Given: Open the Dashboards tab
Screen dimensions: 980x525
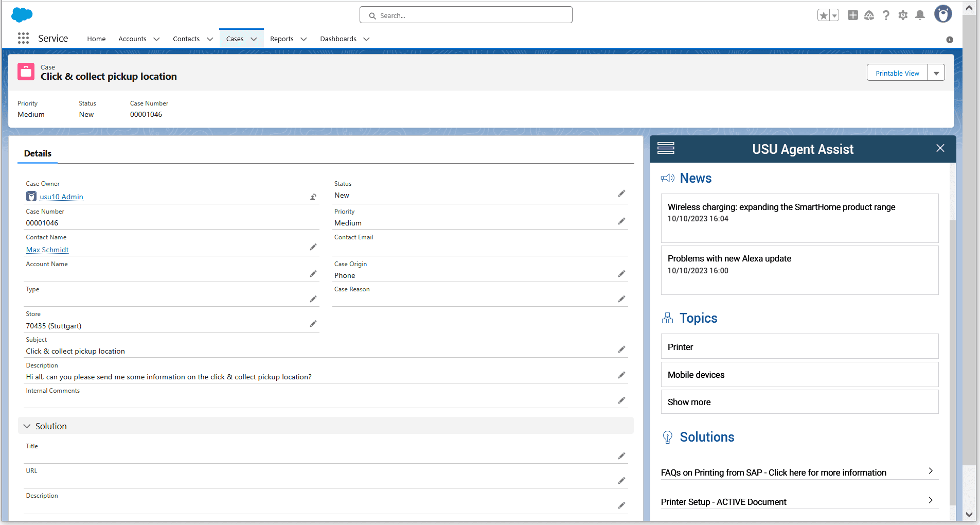Looking at the screenshot, I should click(x=338, y=39).
